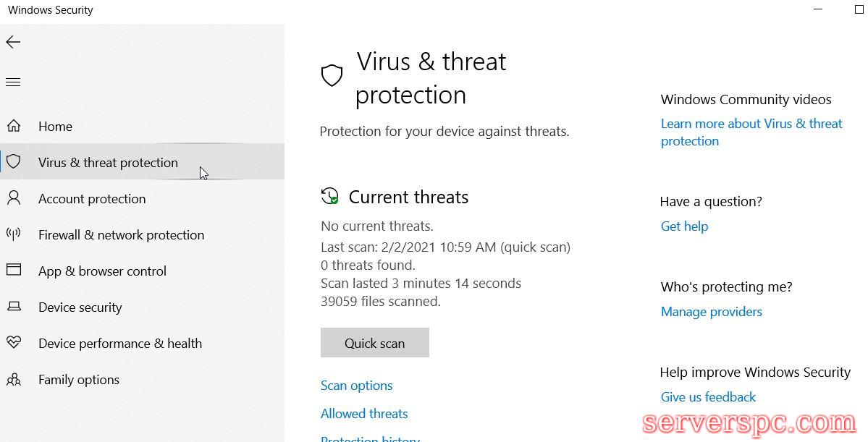Screen dimensions: 868x442
Task: Go to Firewall & network protection
Action: (x=121, y=235)
